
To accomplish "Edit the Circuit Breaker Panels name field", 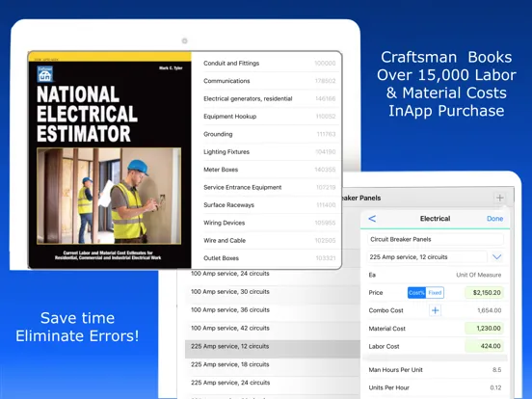I will click(x=436, y=239).
